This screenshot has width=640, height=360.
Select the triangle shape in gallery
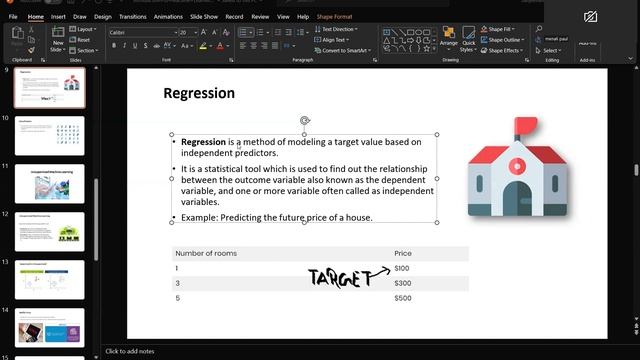[386, 40]
